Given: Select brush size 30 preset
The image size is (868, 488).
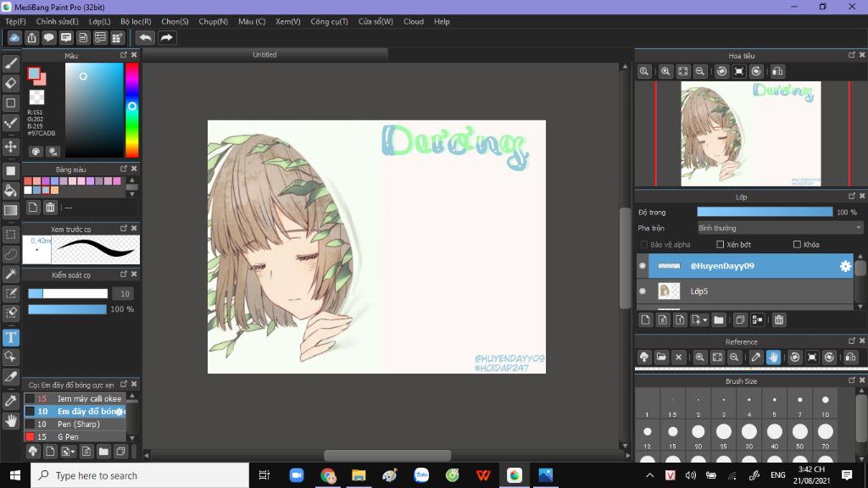Looking at the screenshot, I should [749, 434].
